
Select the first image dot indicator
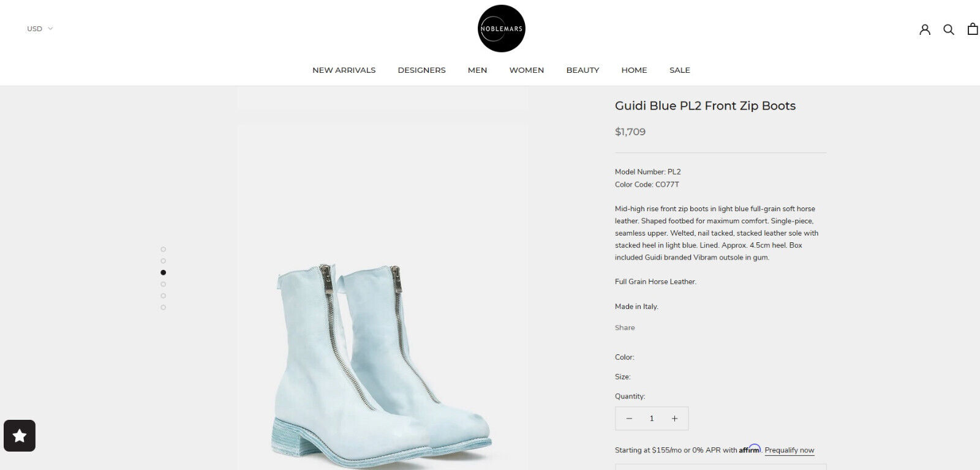point(163,249)
